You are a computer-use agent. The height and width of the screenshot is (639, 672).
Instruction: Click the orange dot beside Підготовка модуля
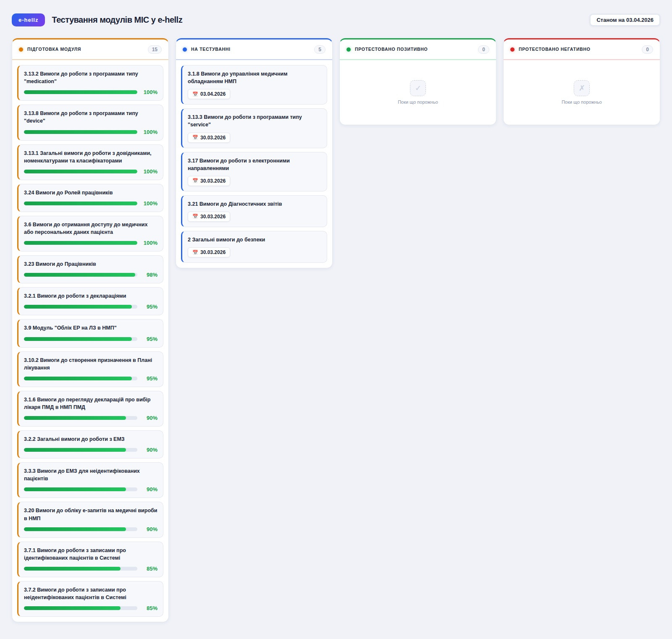point(21,50)
